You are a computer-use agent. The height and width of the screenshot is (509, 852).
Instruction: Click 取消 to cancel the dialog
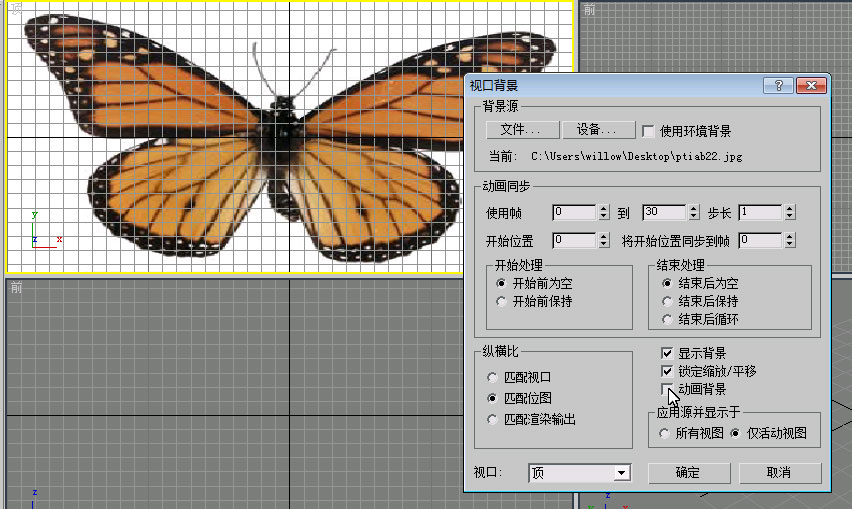click(x=778, y=473)
